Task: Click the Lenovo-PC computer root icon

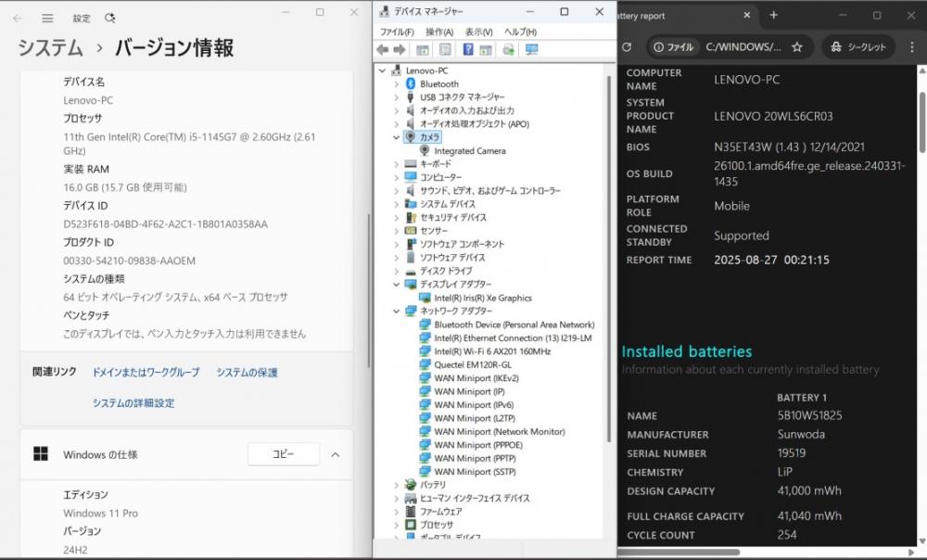Action: (396, 70)
